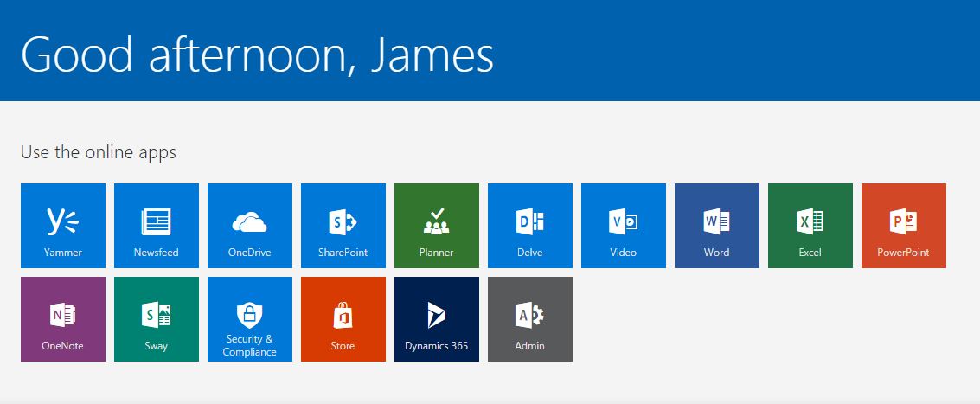Screen dimensions: 980x404
Task: Launch the Store tile
Action: pos(343,319)
